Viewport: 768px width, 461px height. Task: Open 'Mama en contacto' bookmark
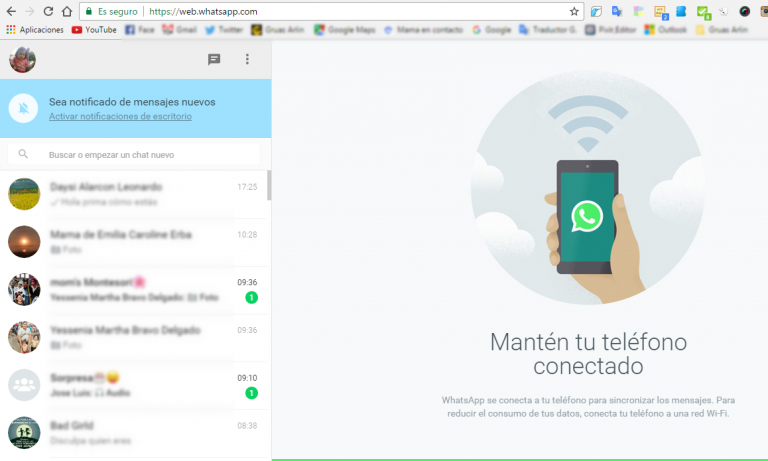423,30
